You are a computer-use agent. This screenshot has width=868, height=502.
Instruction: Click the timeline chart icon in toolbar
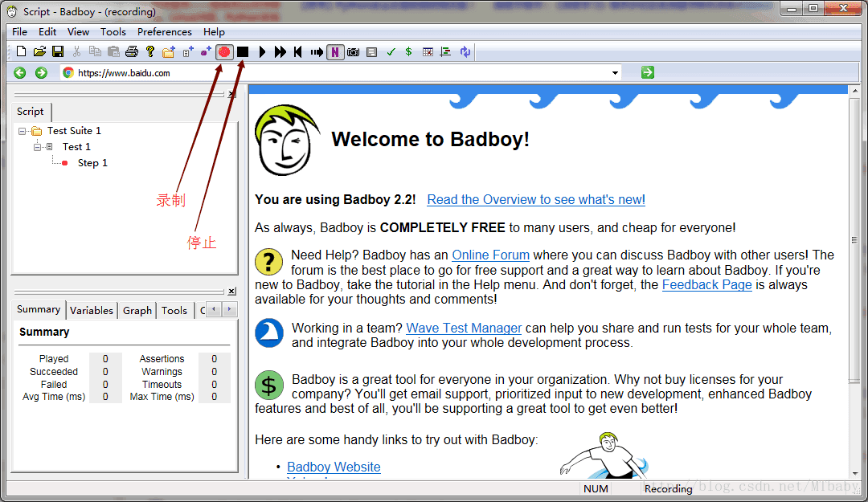(x=445, y=52)
